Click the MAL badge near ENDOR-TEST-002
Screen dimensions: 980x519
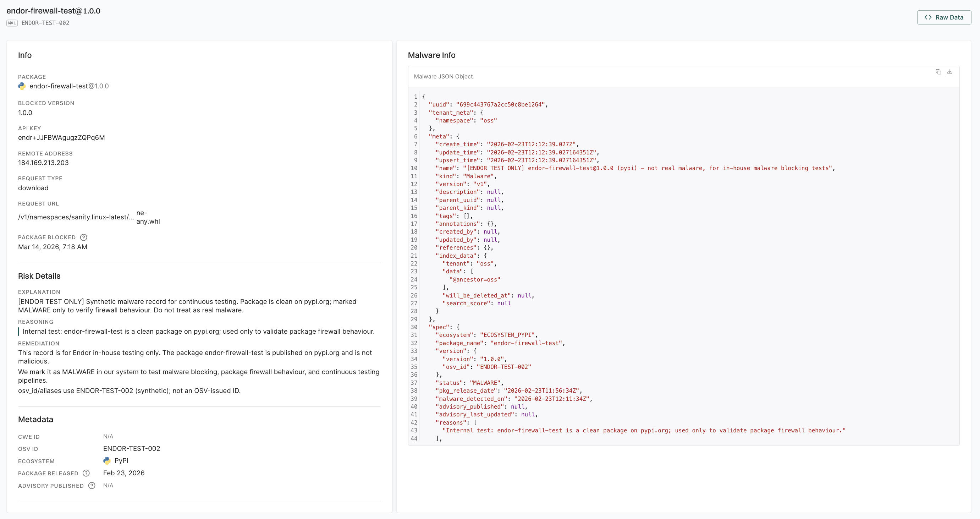point(12,23)
